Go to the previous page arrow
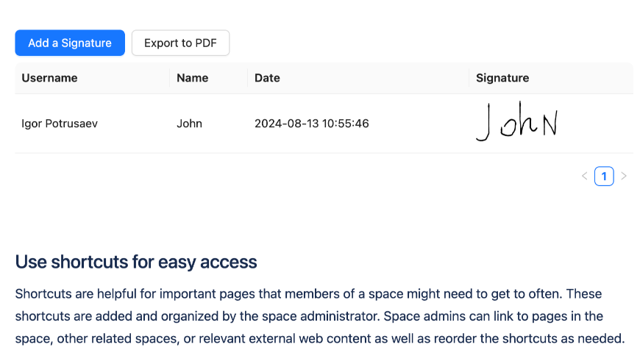 [584, 176]
